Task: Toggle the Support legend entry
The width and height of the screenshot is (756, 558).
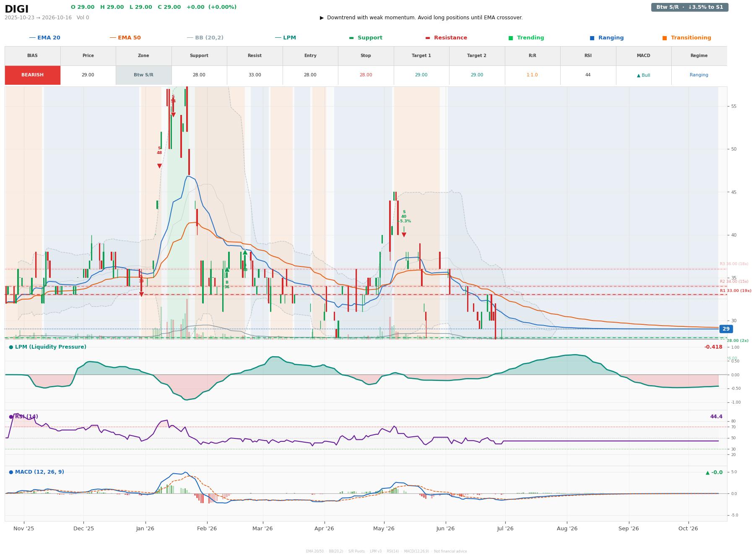Action: [366, 38]
